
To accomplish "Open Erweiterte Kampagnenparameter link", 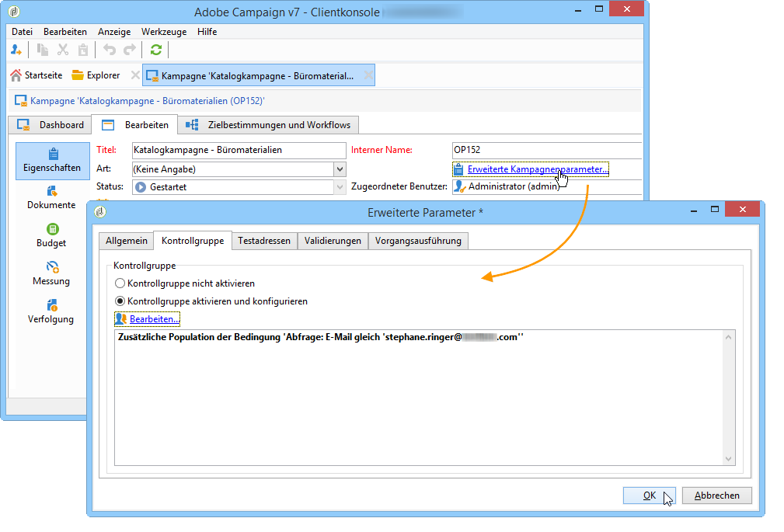I will click(538, 169).
